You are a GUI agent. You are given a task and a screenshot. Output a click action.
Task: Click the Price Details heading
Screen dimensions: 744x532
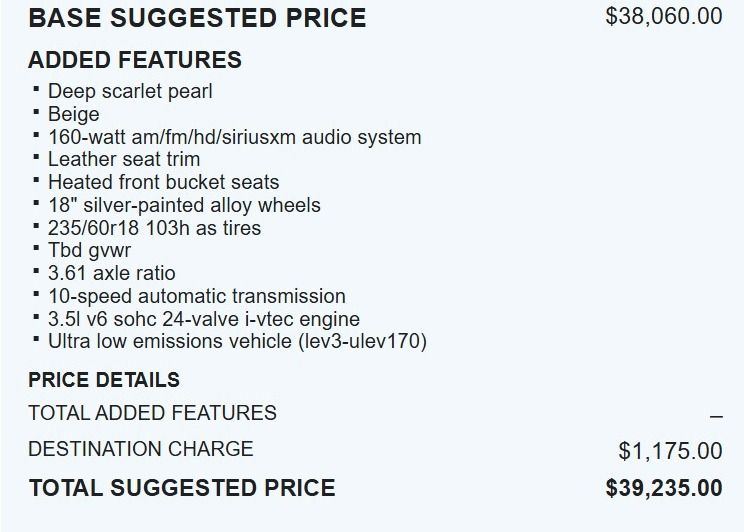pos(104,380)
